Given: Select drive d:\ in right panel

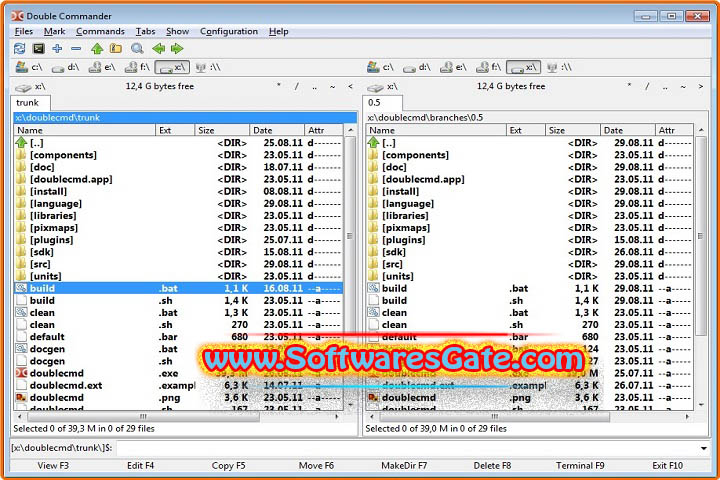Looking at the screenshot, I should point(416,68).
